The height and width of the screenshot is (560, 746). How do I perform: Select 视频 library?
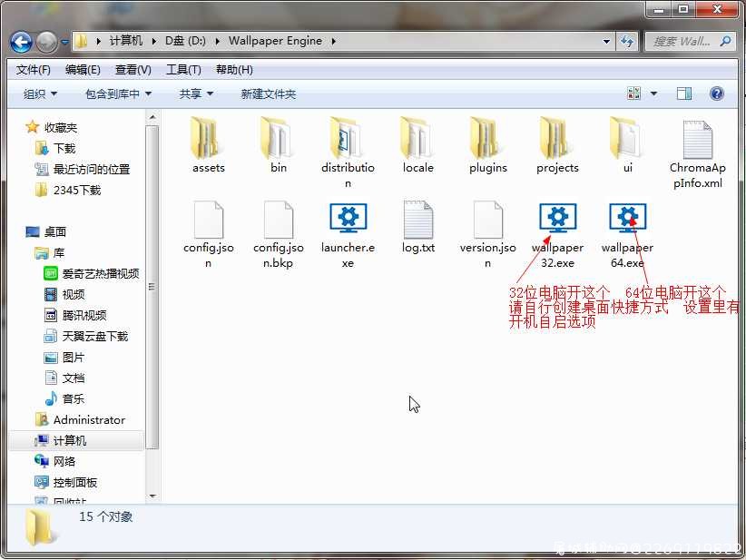(64, 294)
